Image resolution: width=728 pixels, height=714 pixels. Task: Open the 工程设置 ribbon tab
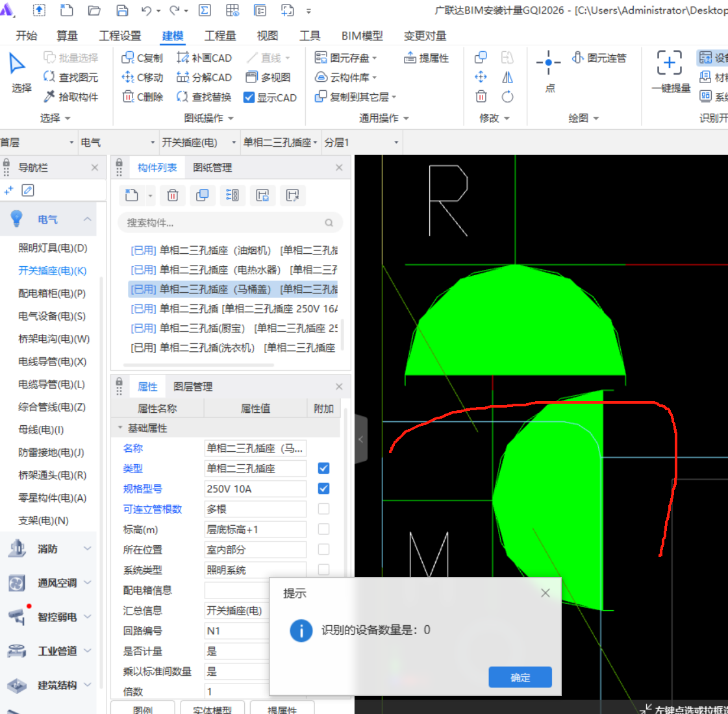119,36
